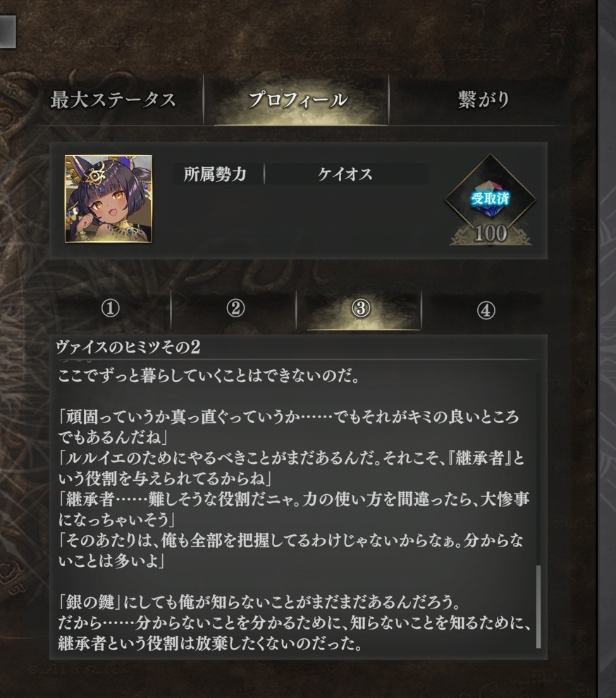Screen dimensions: 616x698
Task: Select profile page ③
Action: pyautogui.click(x=361, y=309)
